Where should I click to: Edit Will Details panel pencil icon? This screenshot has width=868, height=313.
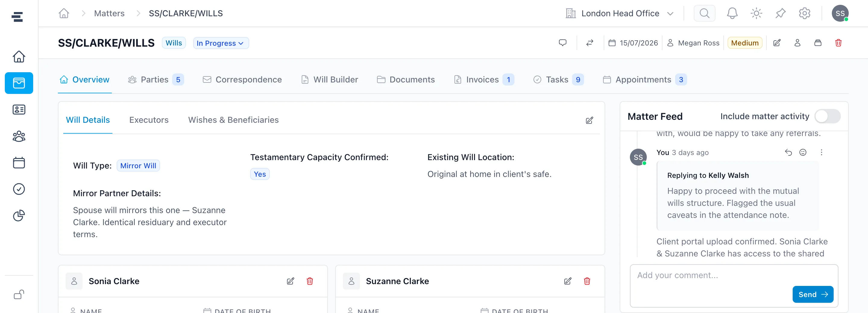pos(589,120)
